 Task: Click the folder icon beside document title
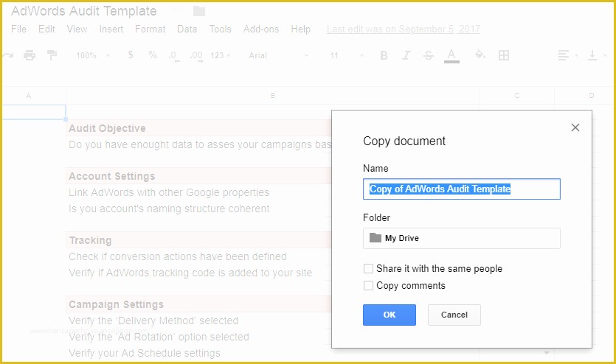click(x=199, y=11)
